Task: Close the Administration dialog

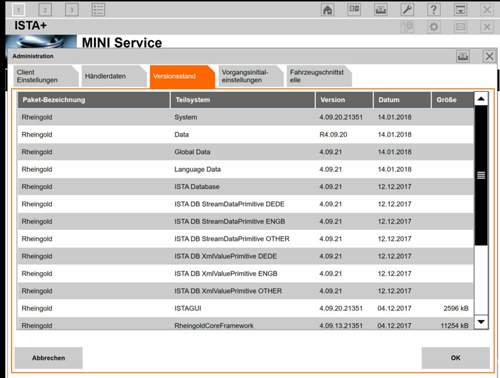Action: tap(489, 56)
